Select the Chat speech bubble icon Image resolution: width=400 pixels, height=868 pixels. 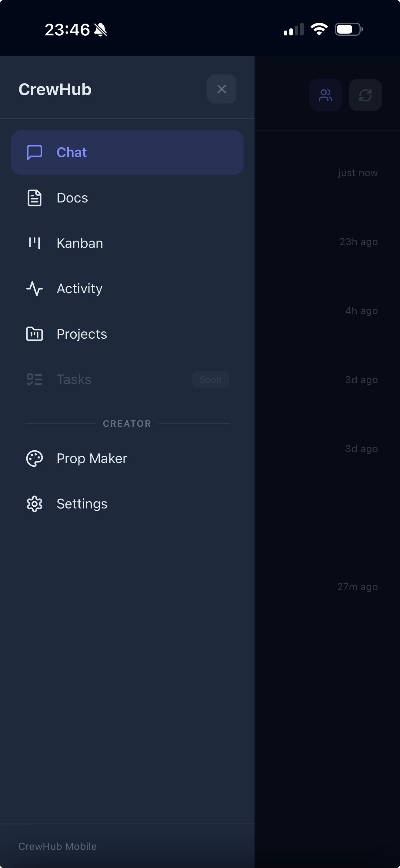click(x=34, y=153)
